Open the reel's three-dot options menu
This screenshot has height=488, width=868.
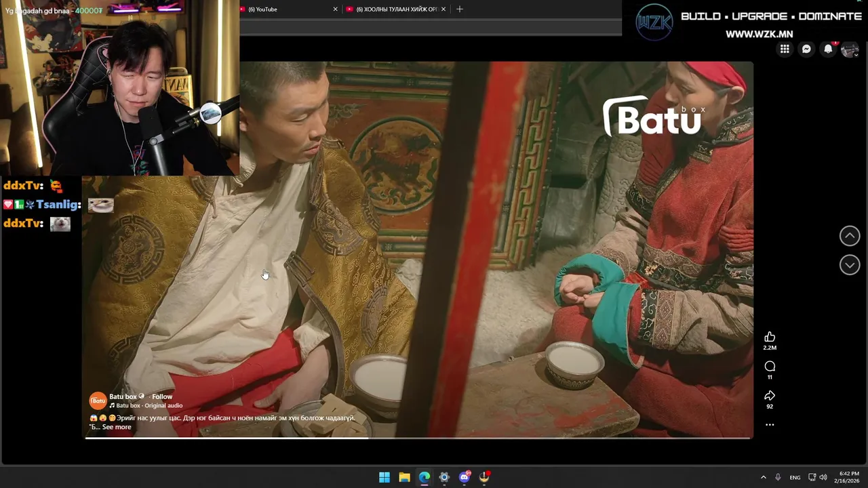(770, 425)
